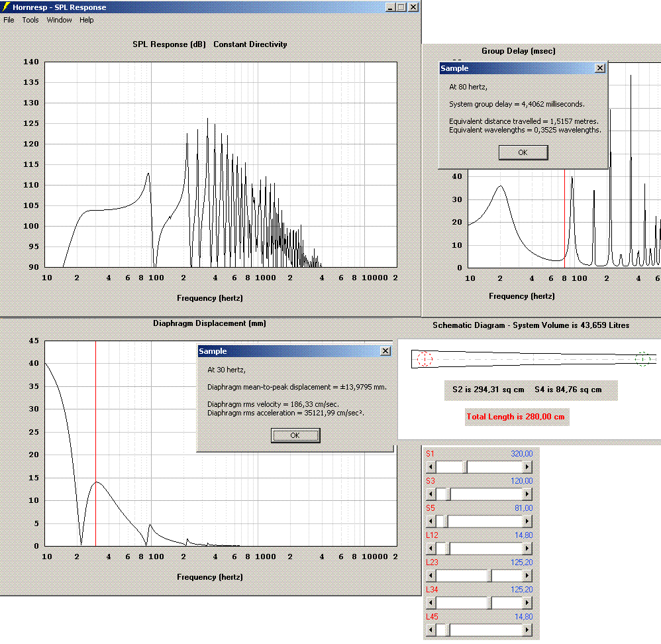Close the diaphragm displacement Sample dialog
The width and height of the screenshot is (661, 644).
click(x=385, y=351)
